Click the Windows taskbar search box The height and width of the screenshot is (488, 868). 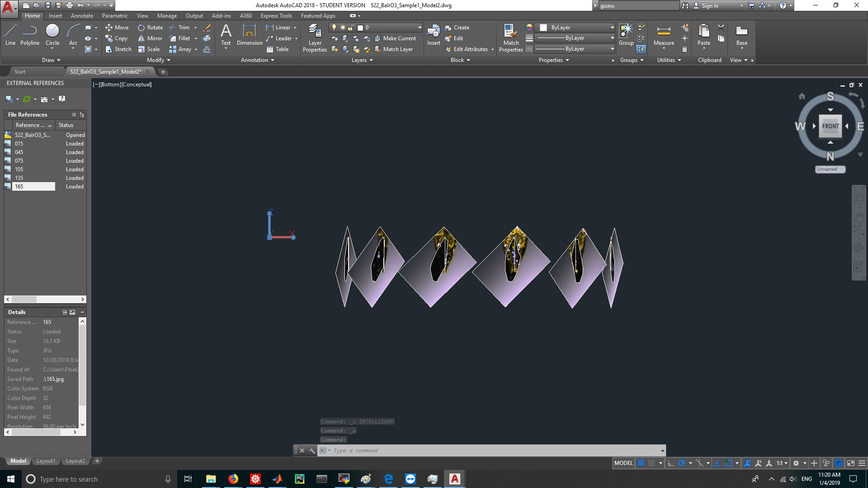pos(99,479)
